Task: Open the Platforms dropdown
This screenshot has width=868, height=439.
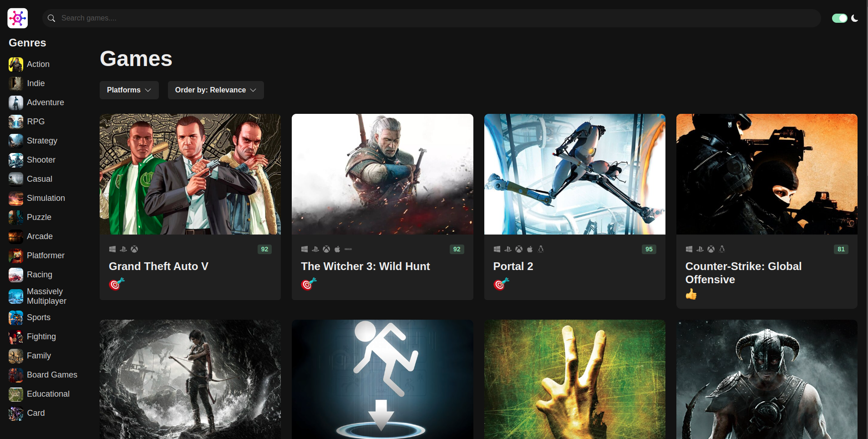Action: click(129, 90)
